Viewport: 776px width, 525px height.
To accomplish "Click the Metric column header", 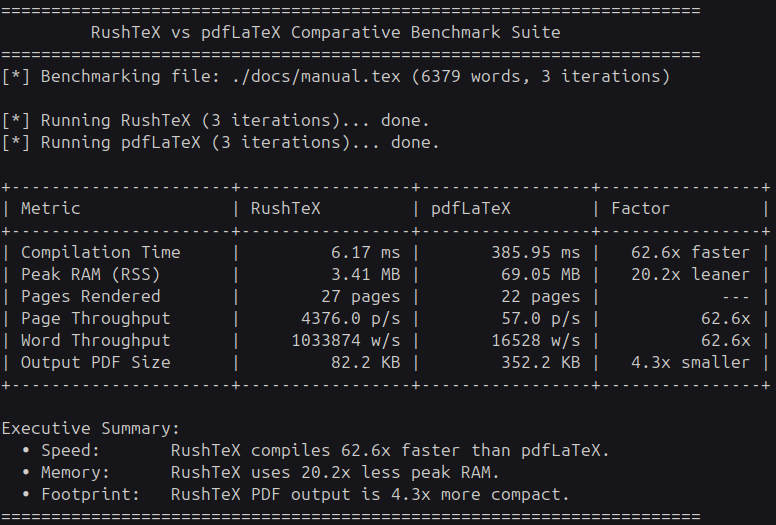I will tap(50, 209).
